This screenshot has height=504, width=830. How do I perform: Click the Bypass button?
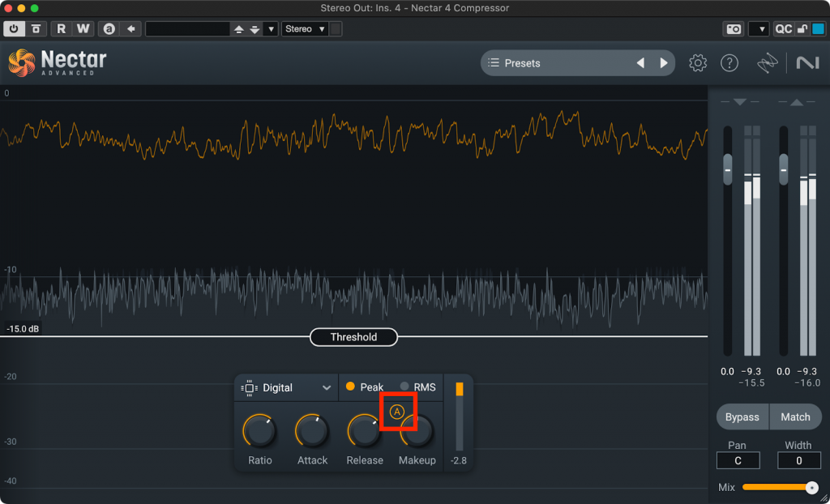click(x=742, y=417)
